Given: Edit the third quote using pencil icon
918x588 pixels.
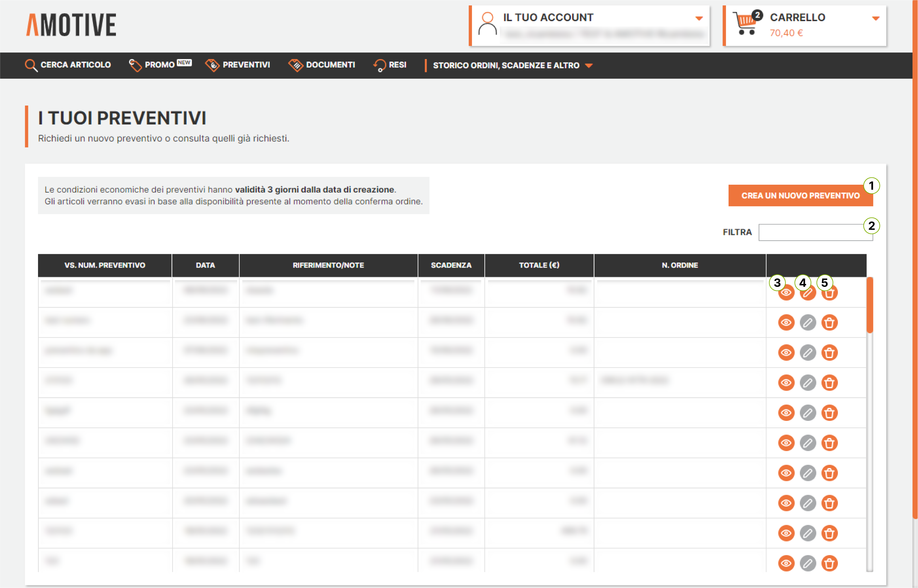Looking at the screenshot, I should click(x=808, y=353).
